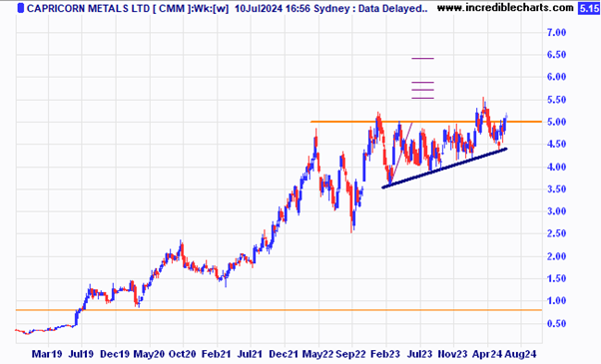Click the Data Delayed.. notice
This screenshot has height=364, width=601.
coord(393,8)
